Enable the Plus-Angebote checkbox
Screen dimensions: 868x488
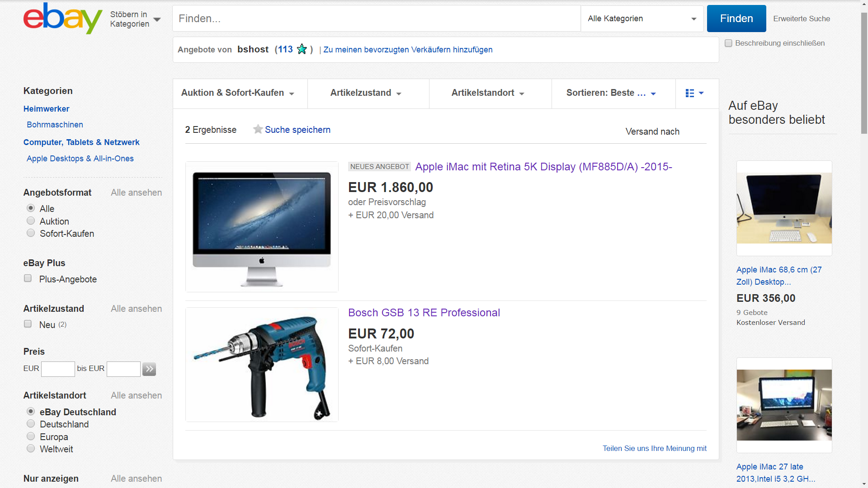(x=28, y=278)
